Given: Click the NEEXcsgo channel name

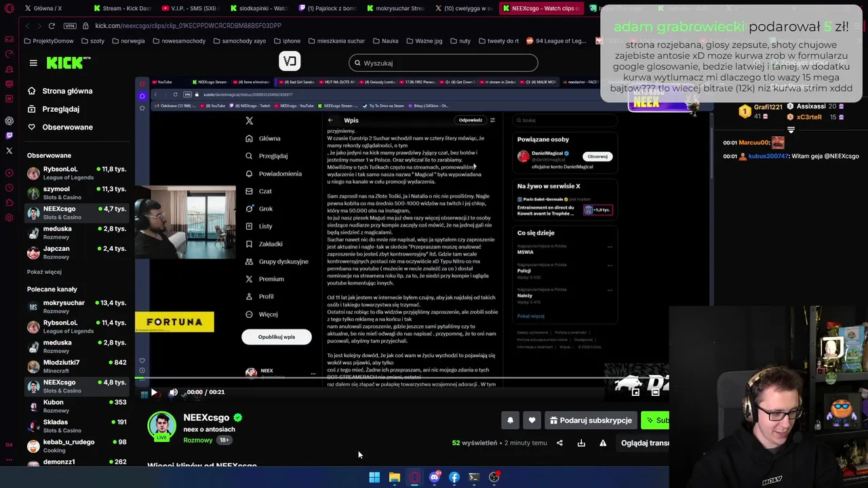Looking at the screenshot, I should pos(206,418).
